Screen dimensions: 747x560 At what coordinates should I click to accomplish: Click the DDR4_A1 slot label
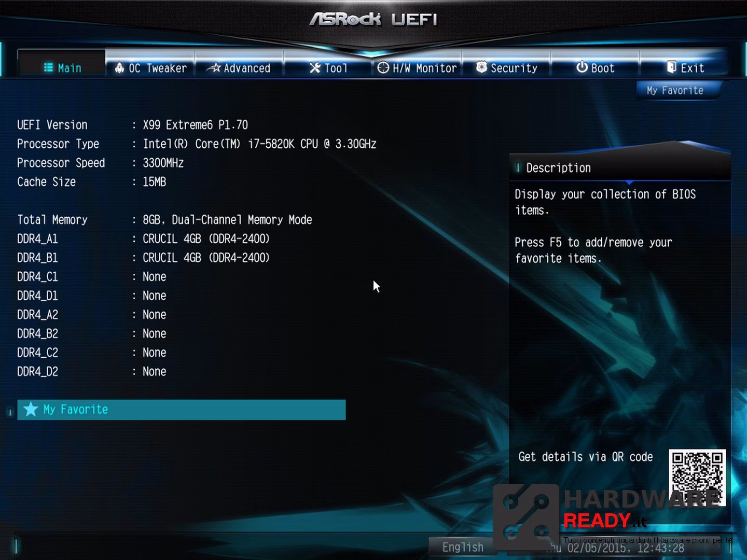(38, 239)
